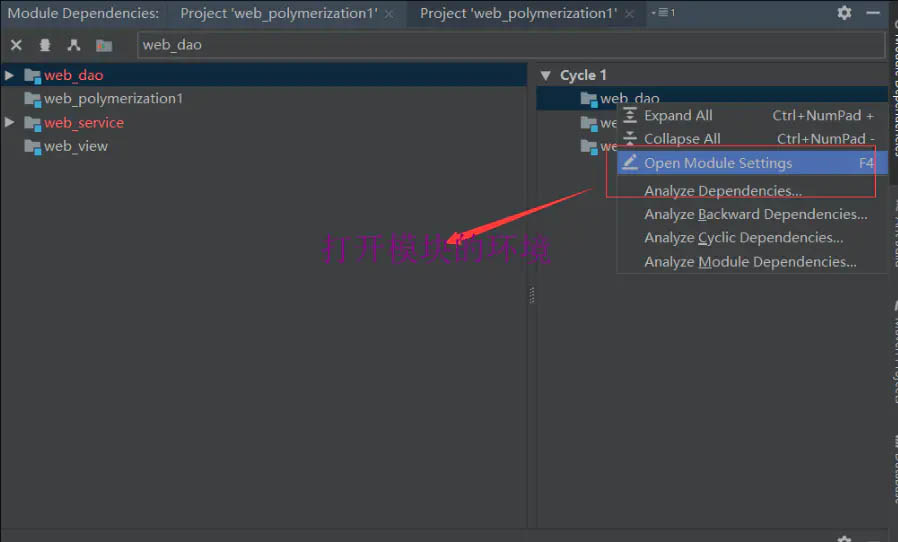Select Analyze Cyclic Dependencies... entry
Viewport: 898px width, 542px height.
752,238
